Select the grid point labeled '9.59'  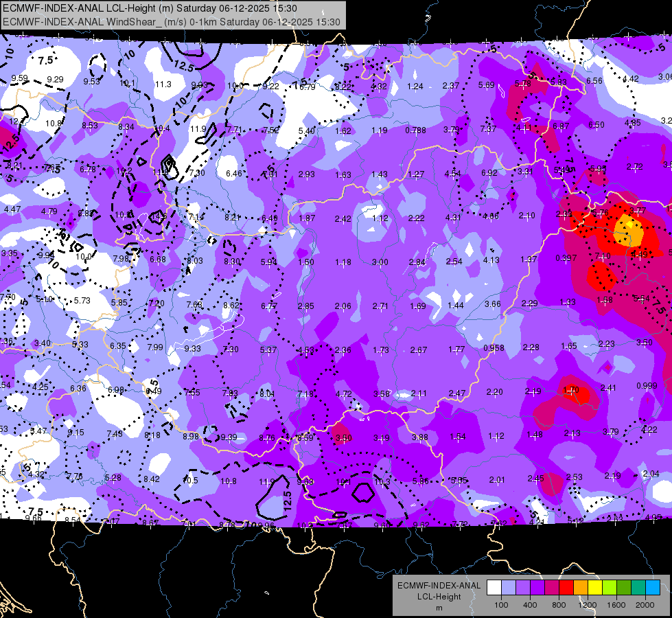coord(19,78)
